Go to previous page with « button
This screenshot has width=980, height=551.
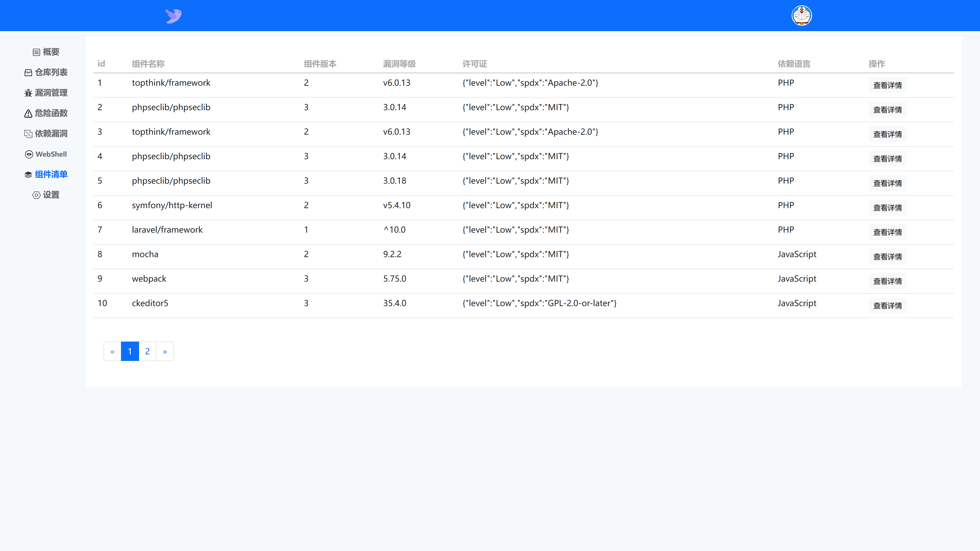112,351
